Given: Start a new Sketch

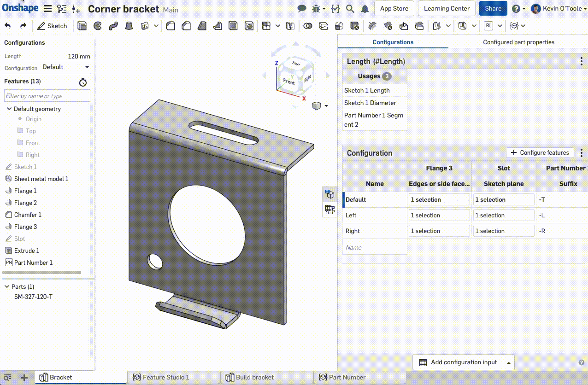Looking at the screenshot, I should pos(52,26).
